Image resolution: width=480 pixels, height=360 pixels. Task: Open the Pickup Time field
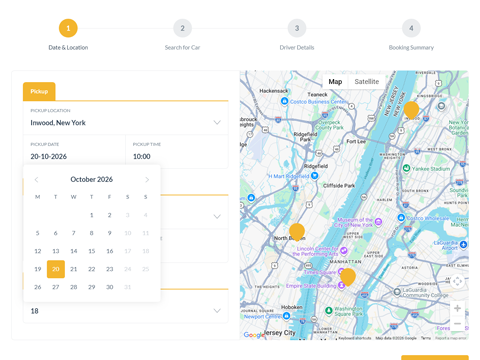[x=177, y=152]
